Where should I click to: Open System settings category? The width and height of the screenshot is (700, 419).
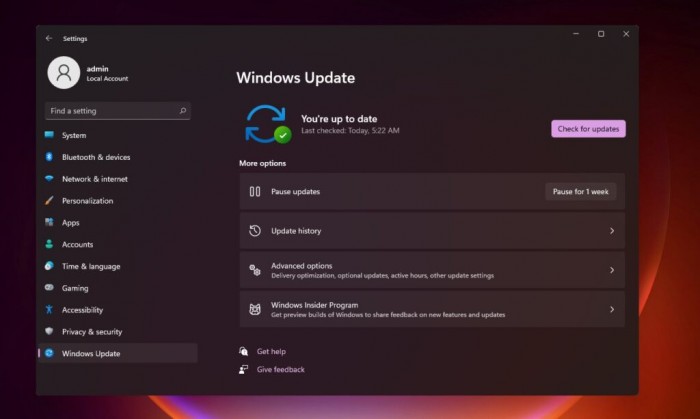118,135
